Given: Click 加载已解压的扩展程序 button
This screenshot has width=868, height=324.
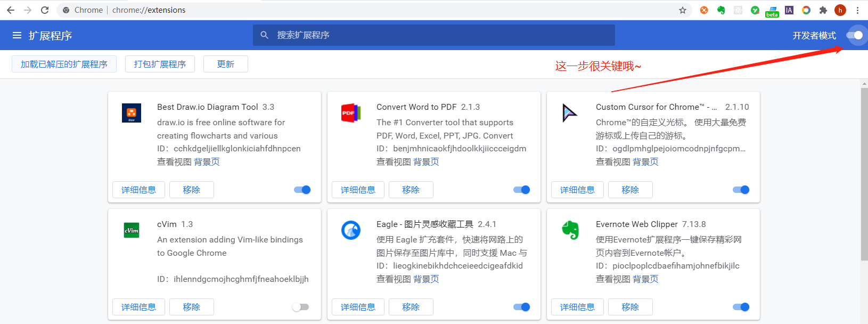Looking at the screenshot, I should [x=64, y=64].
